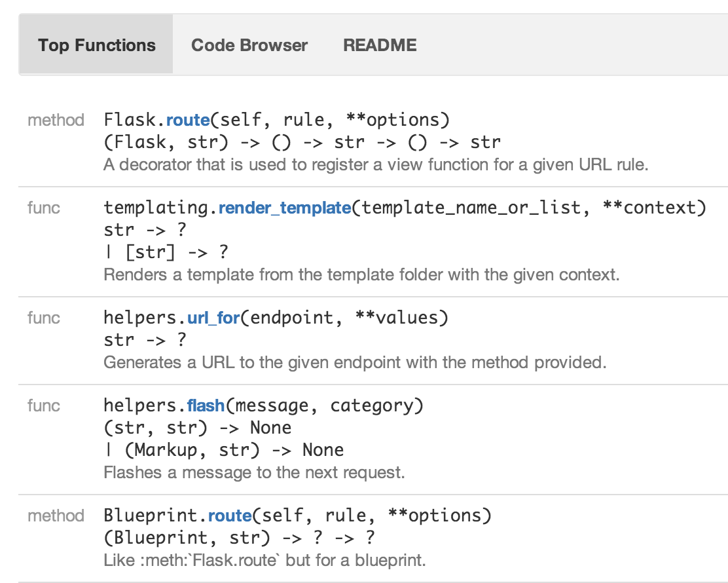
Task: Click the "Blueprint." class prefix
Action: [x=156, y=516]
